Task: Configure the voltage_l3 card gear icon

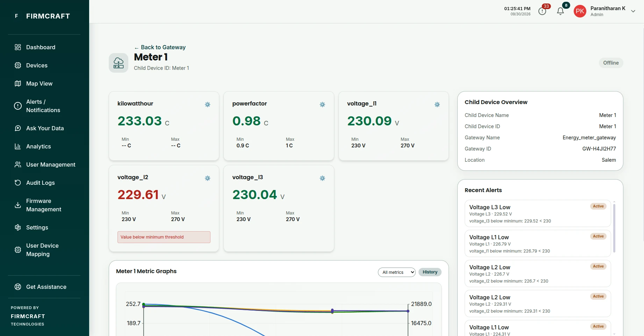Action: pyautogui.click(x=322, y=178)
